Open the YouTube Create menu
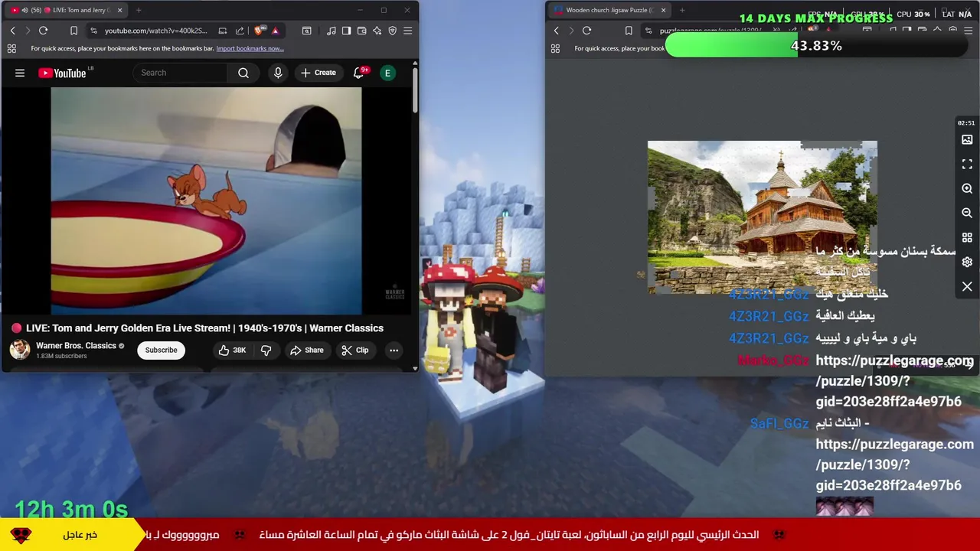Screen dimensions: 980x551 [x=318, y=73]
